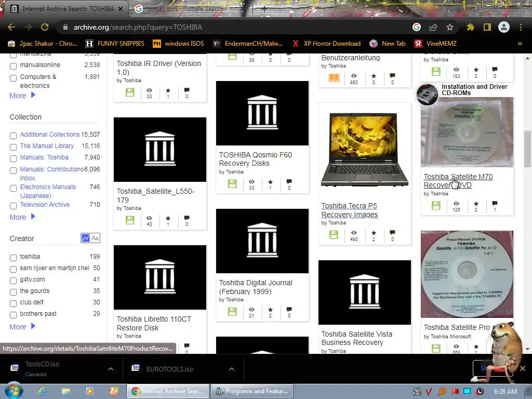This screenshot has width=532, height=399.
Task: Click the favorites star under Toshiba Digital Journal
Action: click(270, 310)
